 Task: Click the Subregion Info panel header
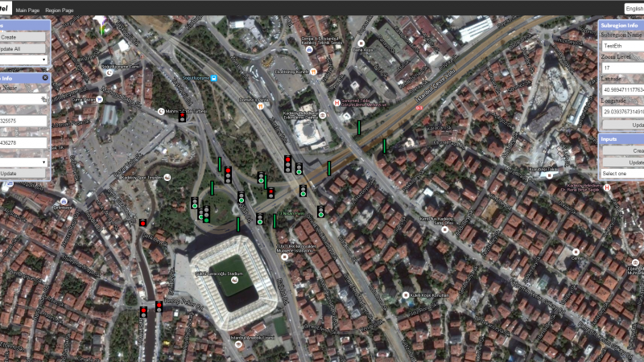[x=621, y=26]
